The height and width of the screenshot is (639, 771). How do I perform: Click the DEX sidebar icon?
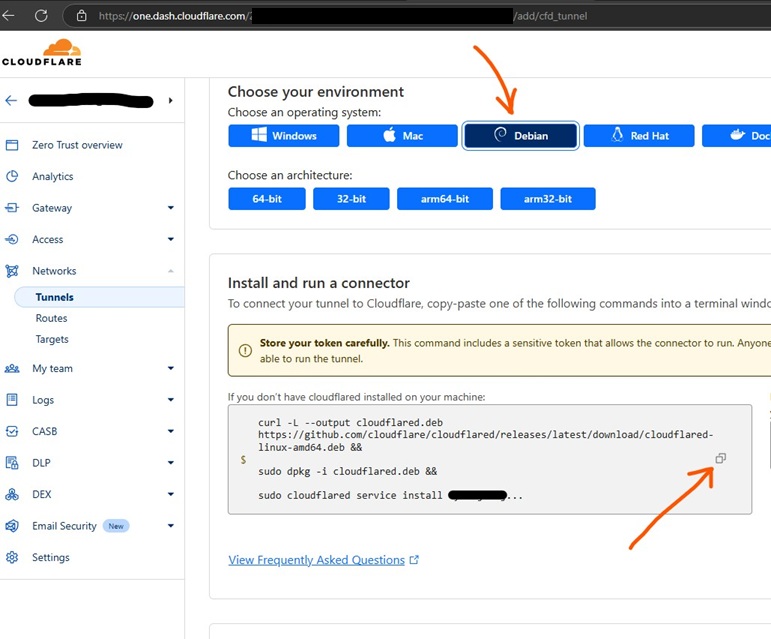pyautogui.click(x=12, y=494)
